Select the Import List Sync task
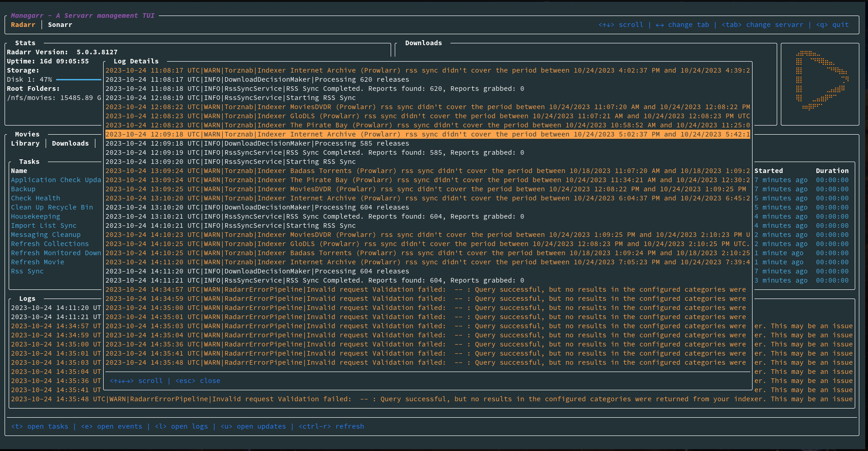 coord(44,225)
